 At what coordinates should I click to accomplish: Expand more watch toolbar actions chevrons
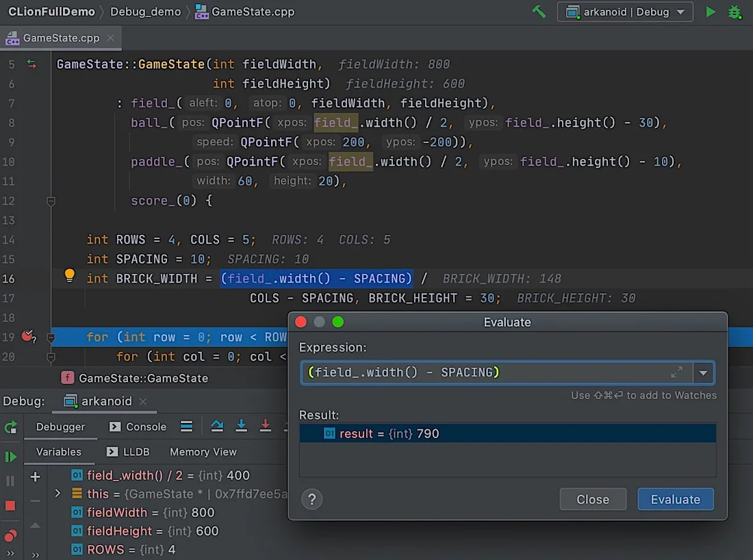pyautogui.click(x=36, y=555)
